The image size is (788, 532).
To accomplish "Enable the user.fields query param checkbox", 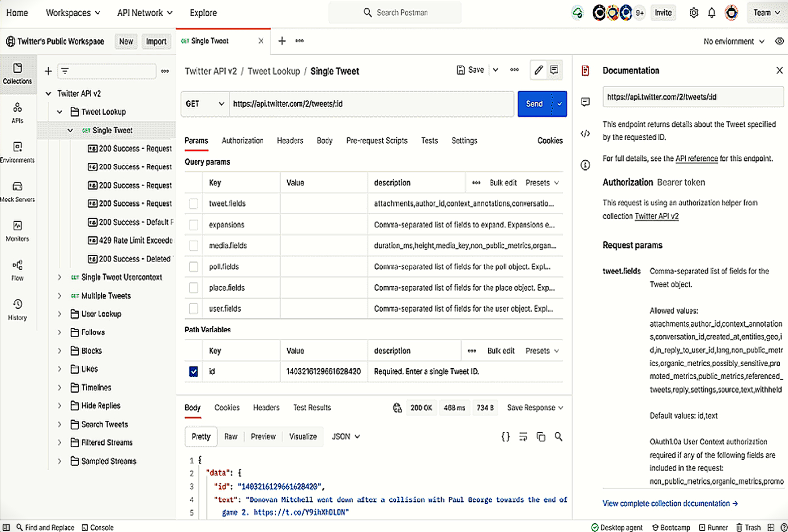I will (x=194, y=309).
